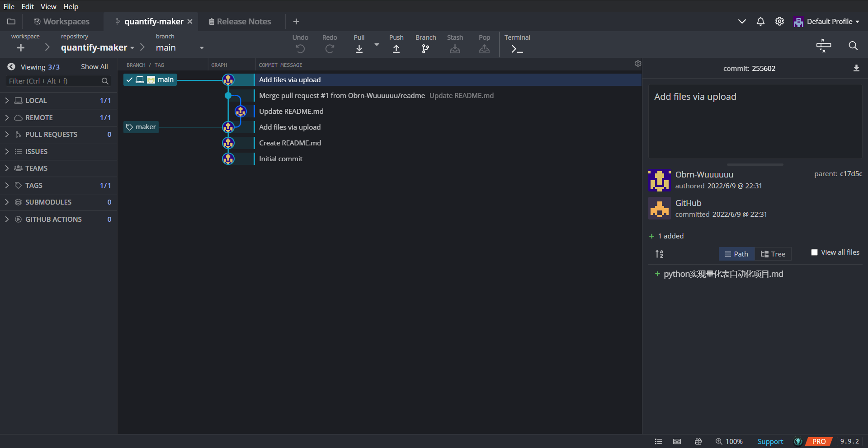The image size is (868, 448).
Task: Download commit patch icon
Action: coord(856,68)
